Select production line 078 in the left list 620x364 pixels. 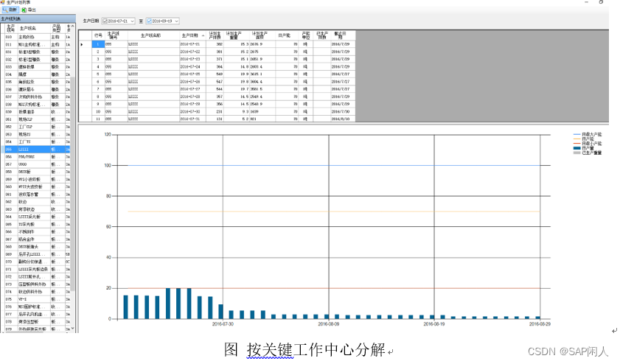(x=35, y=322)
